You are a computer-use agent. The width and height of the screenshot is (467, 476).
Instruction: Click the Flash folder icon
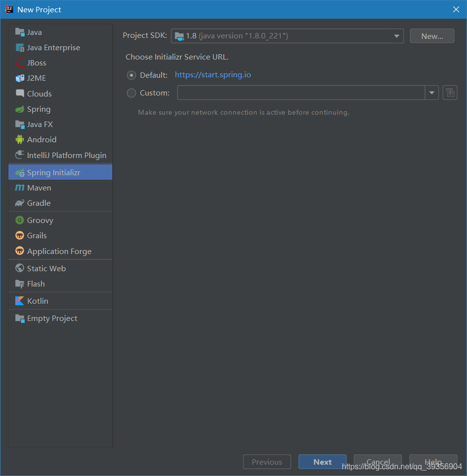pos(20,284)
